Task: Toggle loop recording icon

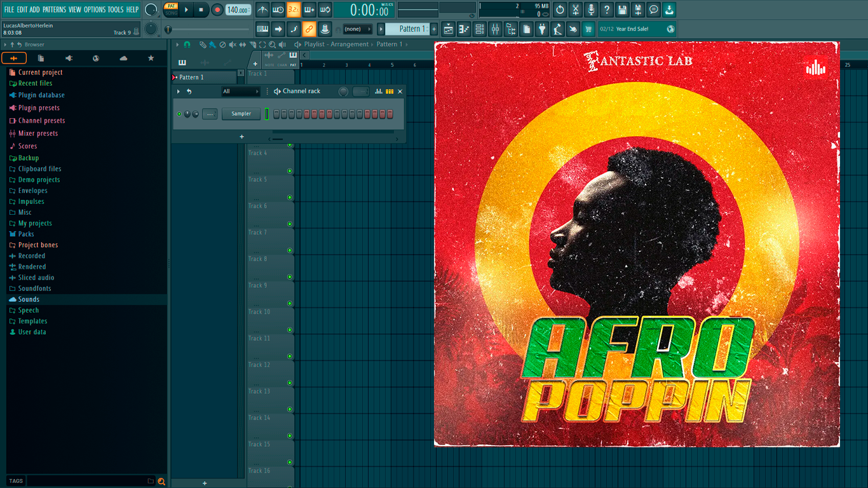Action: pyautogui.click(x=325, y=10)
